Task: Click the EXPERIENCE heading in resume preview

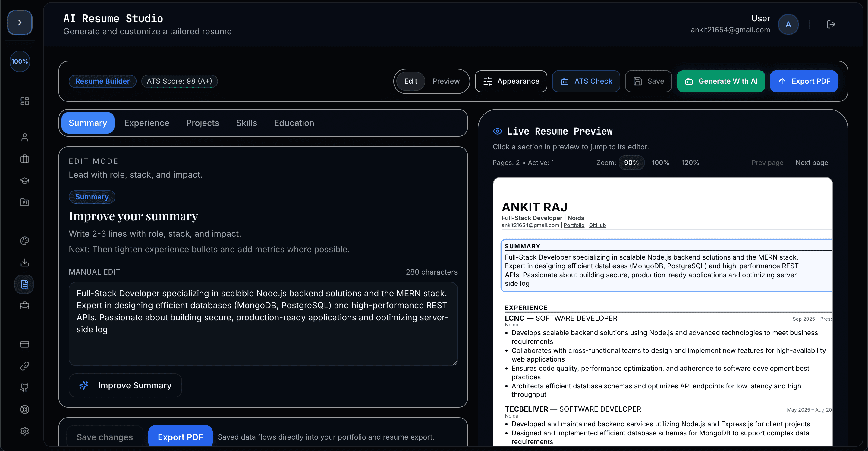Action: [526, 308]
